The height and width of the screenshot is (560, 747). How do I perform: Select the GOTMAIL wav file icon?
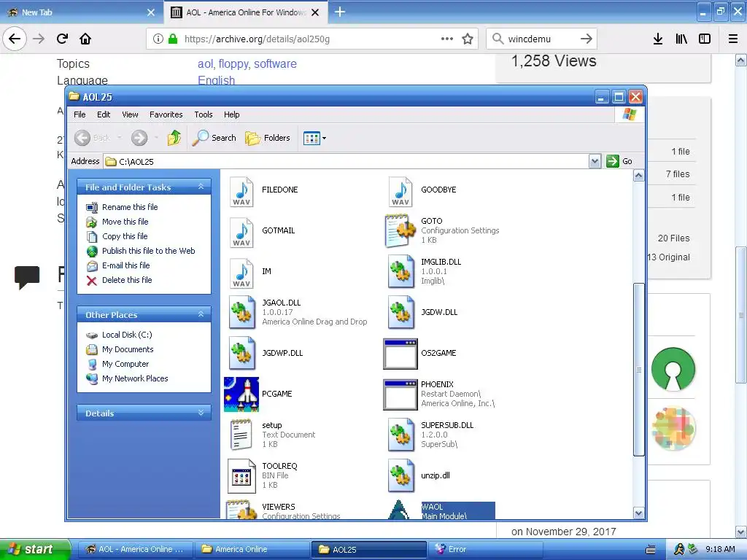click(x=241, y=233)
